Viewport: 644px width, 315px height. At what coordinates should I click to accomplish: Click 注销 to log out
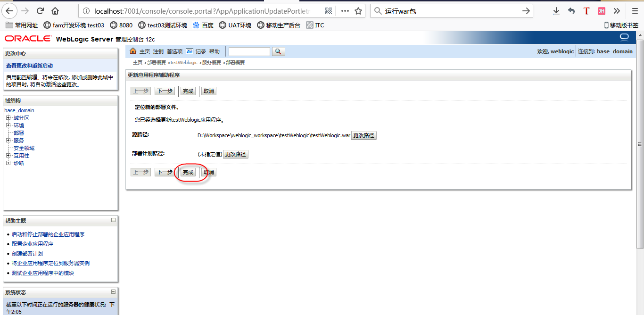click(158, 51)
